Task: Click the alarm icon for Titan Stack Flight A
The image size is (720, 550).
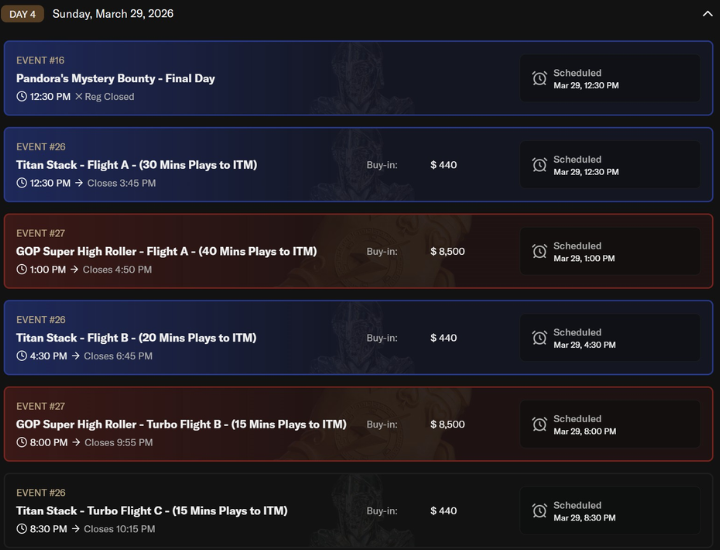Action: click(540, 165)
